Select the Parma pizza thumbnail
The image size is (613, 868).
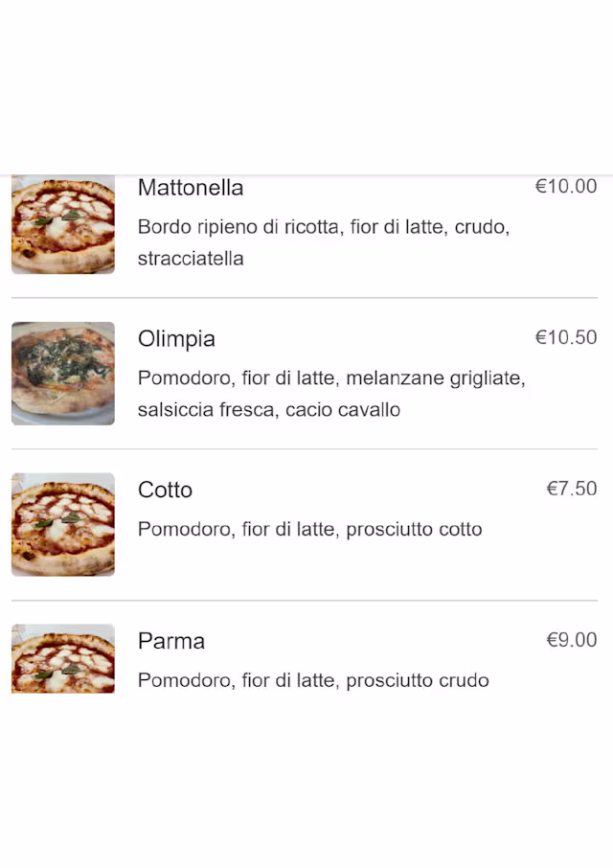[x=63, y=659]
